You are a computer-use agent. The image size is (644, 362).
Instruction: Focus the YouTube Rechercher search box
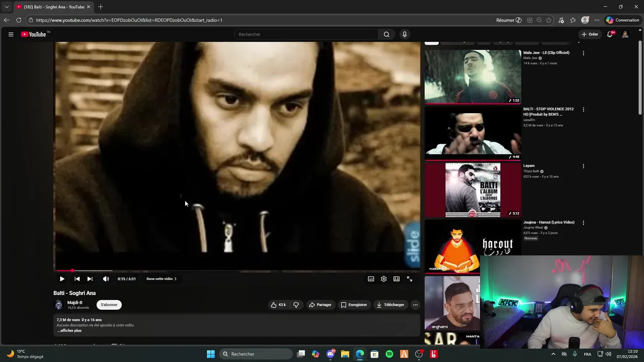(x=306, y=34)
